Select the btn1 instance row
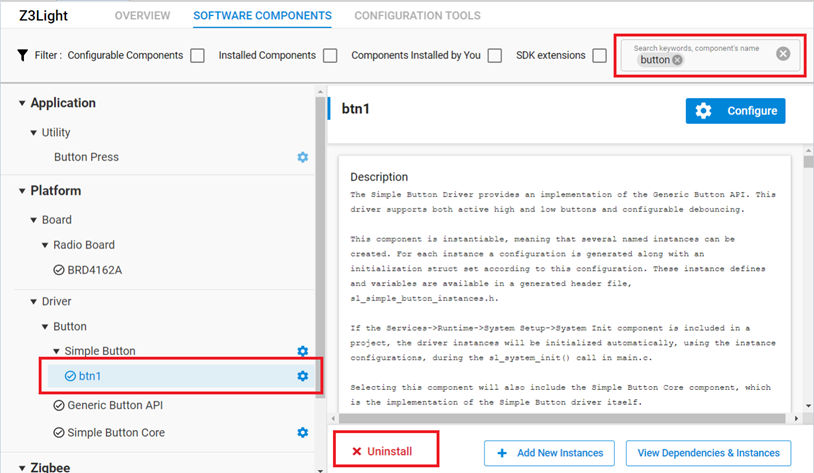The image size is (814, 473). (x=181, y=376)
